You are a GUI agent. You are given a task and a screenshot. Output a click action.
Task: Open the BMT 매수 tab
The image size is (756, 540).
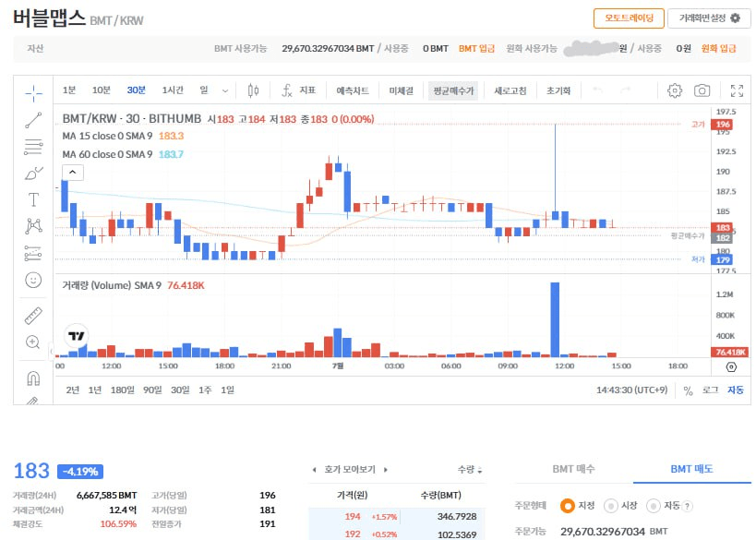pyautogui.click(x=574, y=469)
